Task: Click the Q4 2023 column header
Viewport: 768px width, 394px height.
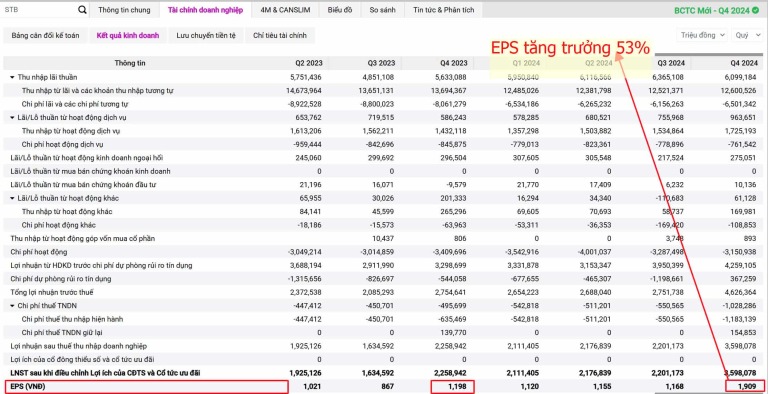Action: point(453,63)
